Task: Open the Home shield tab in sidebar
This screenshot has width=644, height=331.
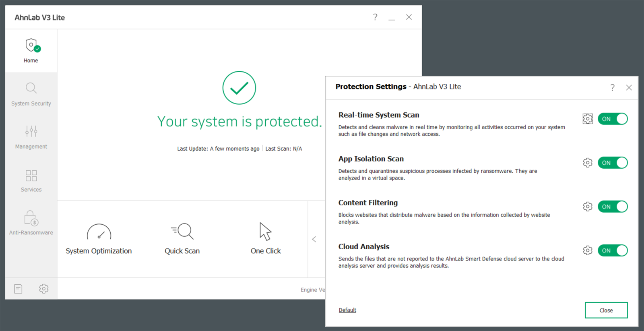Action: coord(31,51)
